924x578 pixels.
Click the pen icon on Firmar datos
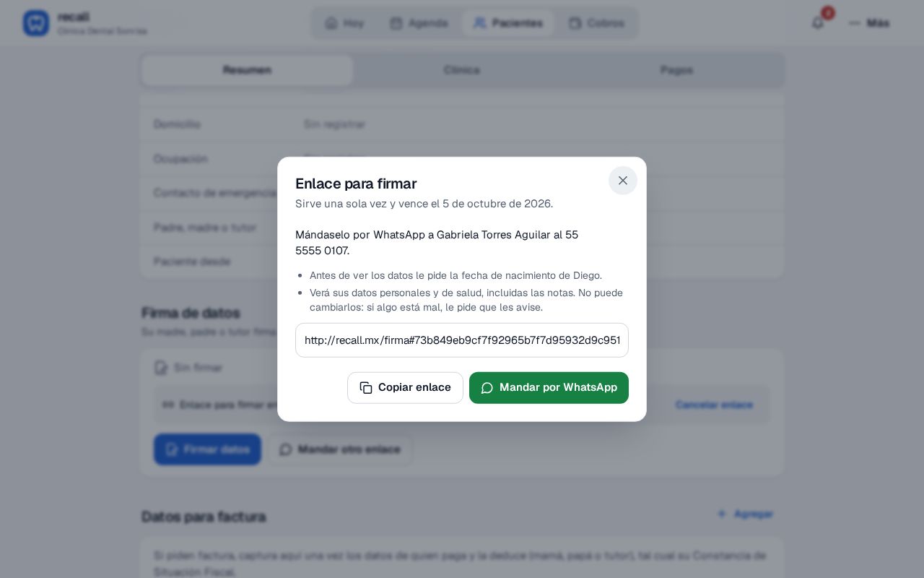point(172,449)
